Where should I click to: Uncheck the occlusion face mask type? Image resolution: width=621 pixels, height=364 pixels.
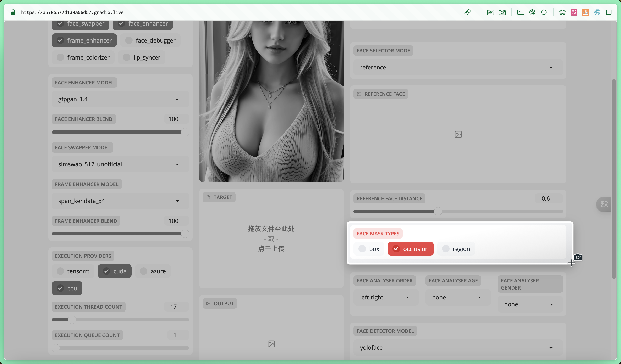pyautogui.click(x=410, y=249)
